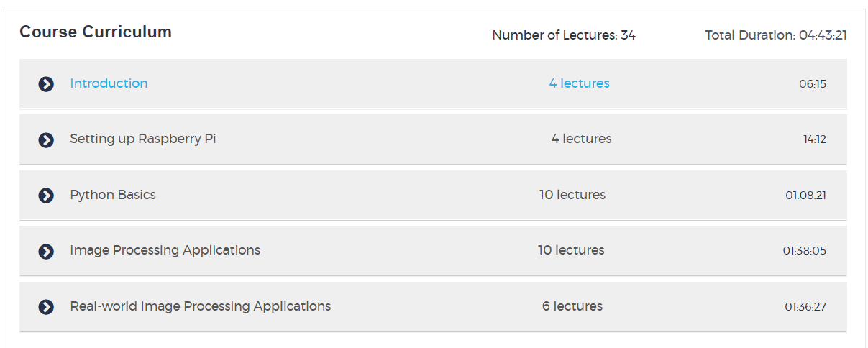Expand Real-world Image Processing Applications section title
Viewport: 868px width, 348px height.
(x=200, y=306)
